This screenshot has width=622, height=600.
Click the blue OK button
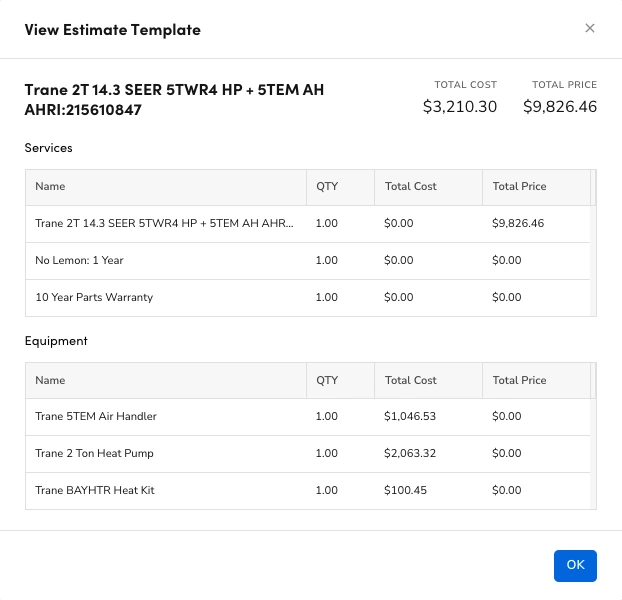pyautogui.click(x=575, y=565)
